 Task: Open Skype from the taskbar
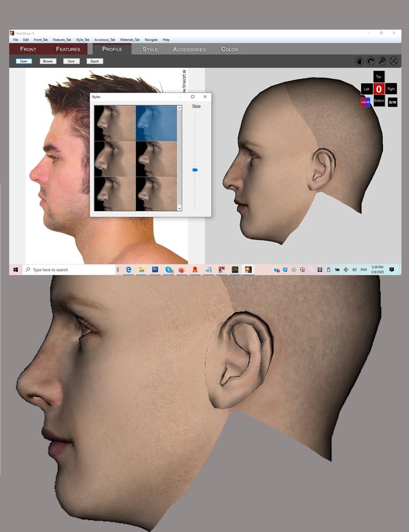[168, 270]
